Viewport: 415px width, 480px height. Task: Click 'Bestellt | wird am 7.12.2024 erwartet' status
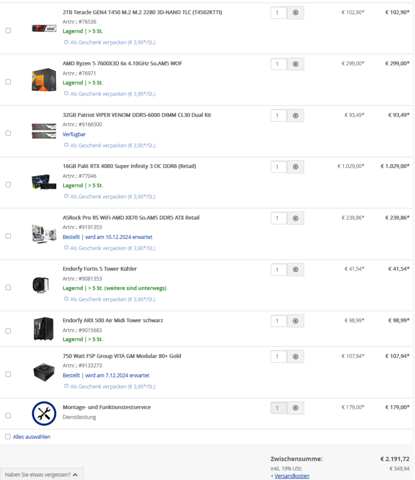coord(106,375)
